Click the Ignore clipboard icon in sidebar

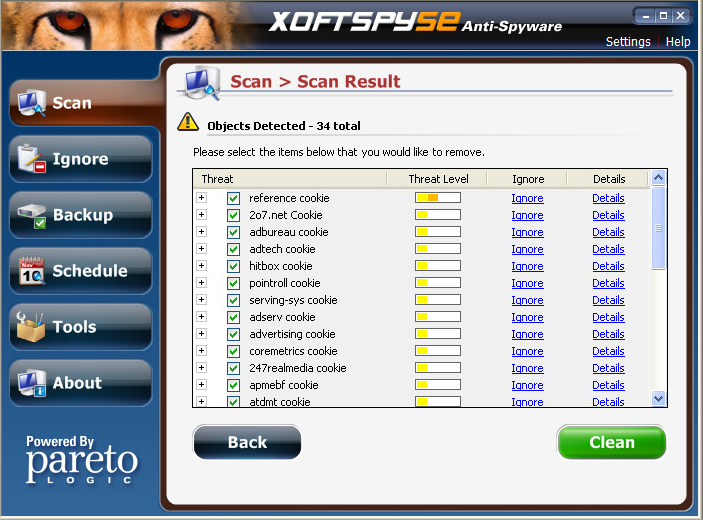click(x=31, y=159)
